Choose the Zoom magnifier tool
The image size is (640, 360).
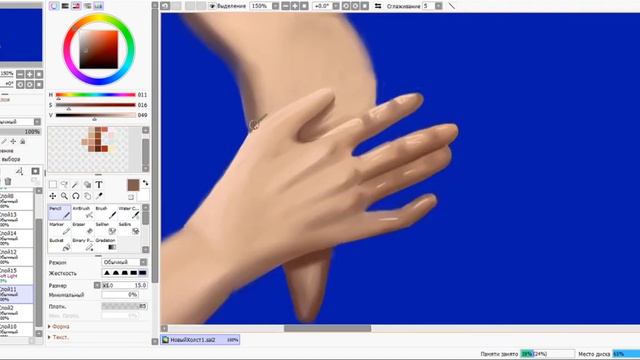pyautogui.click(x=64, y=196)
